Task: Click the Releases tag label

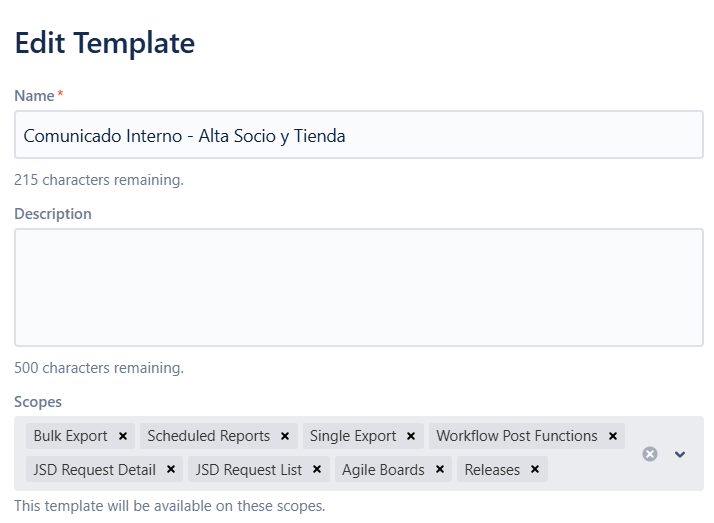Action: point(492,469)
